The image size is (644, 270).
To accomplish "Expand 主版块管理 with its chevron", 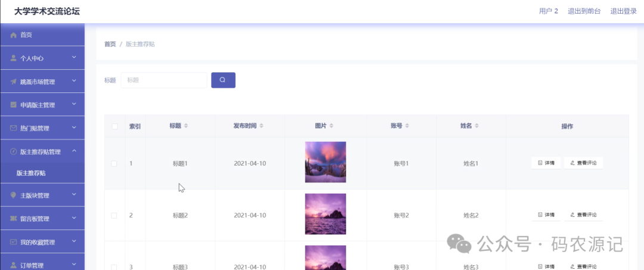I will click(74, 194).
